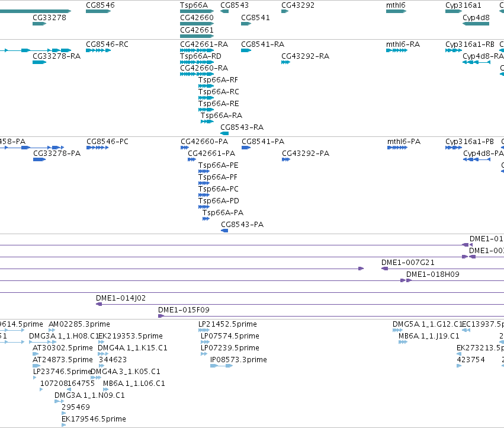Select the Cyp316a1 gene feature

[454, 11]
